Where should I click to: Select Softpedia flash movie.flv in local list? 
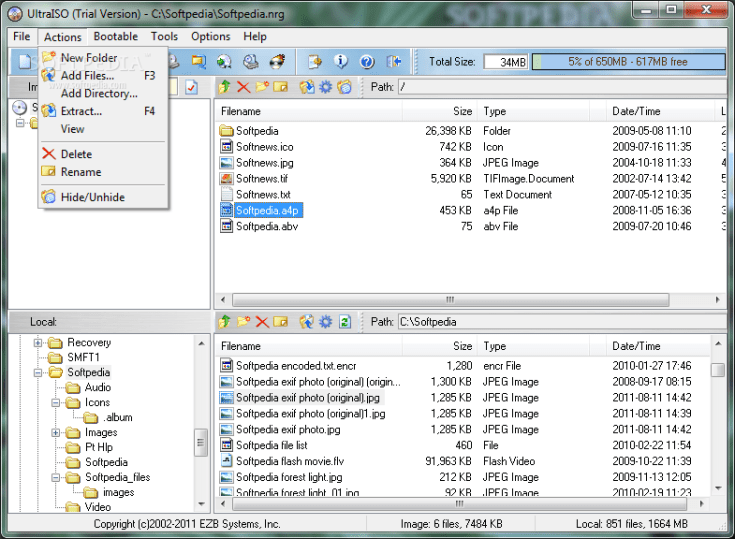point(290,461)
